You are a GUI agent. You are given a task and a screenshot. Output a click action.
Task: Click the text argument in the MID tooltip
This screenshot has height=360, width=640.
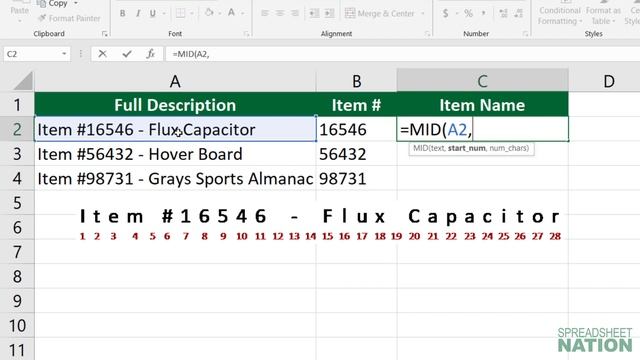[x=438, y=148]
